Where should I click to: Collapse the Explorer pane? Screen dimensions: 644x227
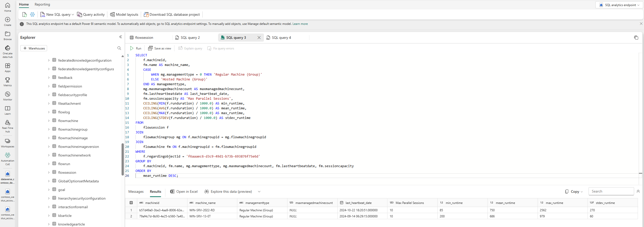121,37
